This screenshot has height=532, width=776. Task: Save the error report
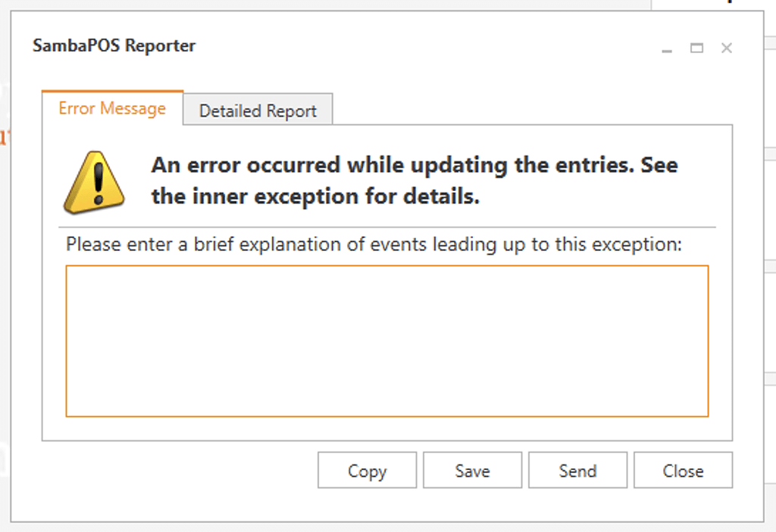472,471
